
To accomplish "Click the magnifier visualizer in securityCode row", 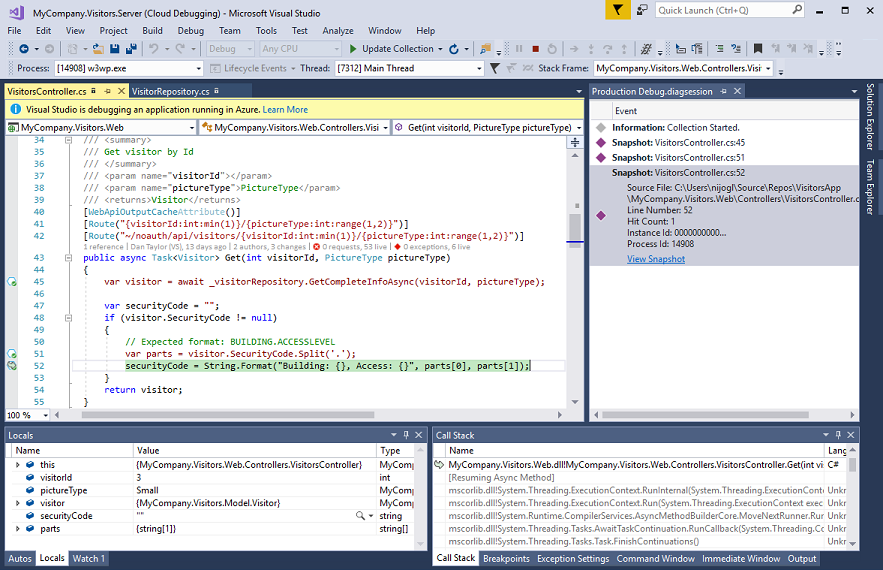I will pos(360,515).
